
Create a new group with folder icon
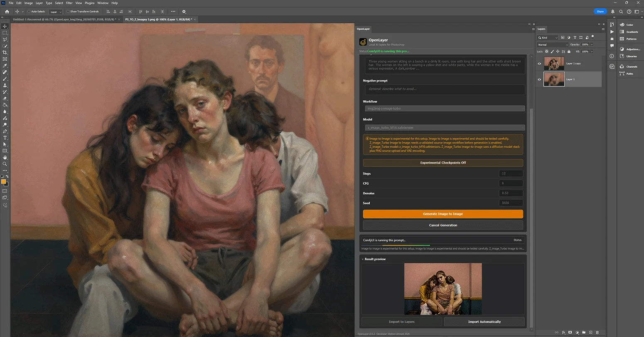tap(584, 332)
